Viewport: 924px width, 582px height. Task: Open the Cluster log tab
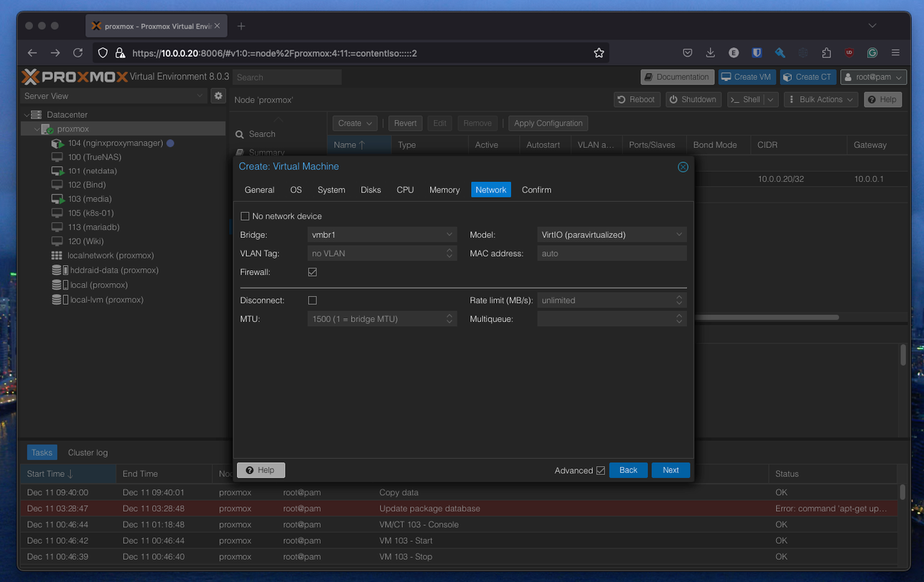click(88, 453)
